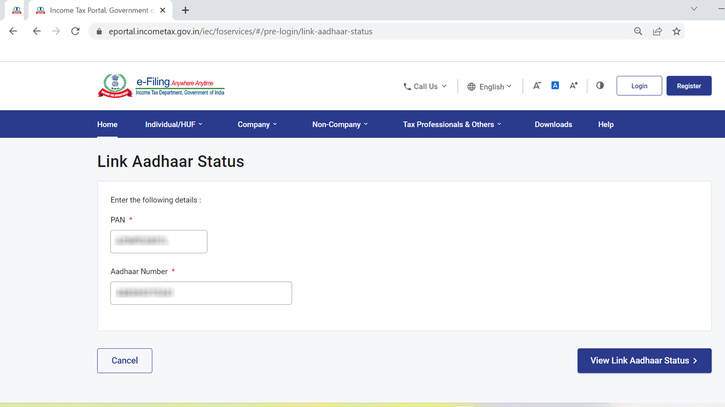Expand the Non-Company menu

tap(340, 124)
